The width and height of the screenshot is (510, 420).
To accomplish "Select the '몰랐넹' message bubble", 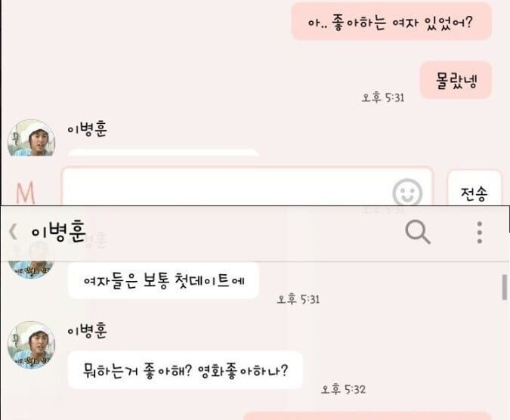I will point(456,80).
